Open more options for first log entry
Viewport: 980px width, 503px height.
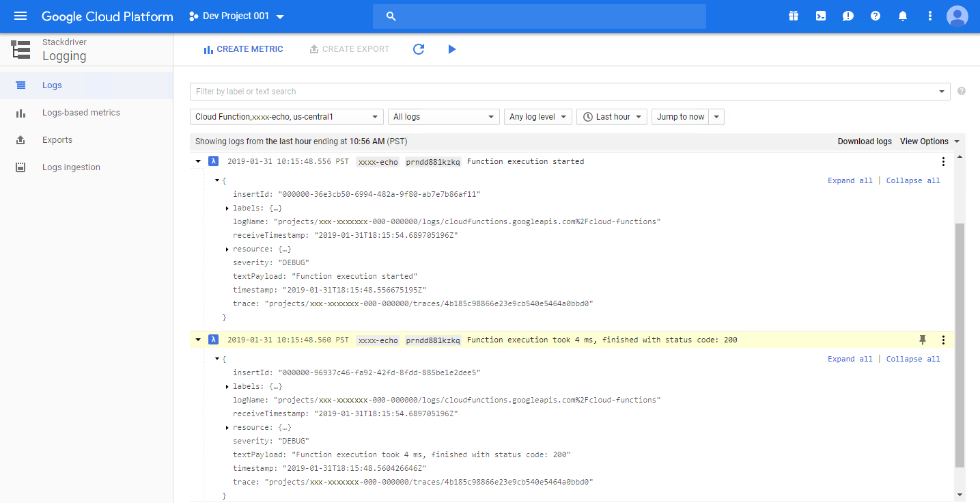(943, 162)
